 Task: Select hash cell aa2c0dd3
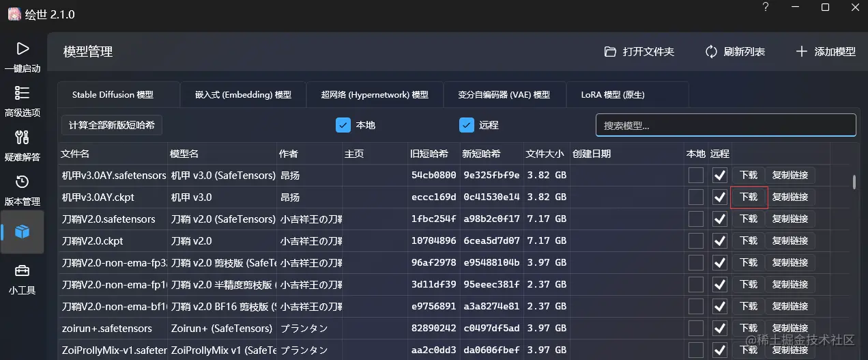[x=434, y=350]
